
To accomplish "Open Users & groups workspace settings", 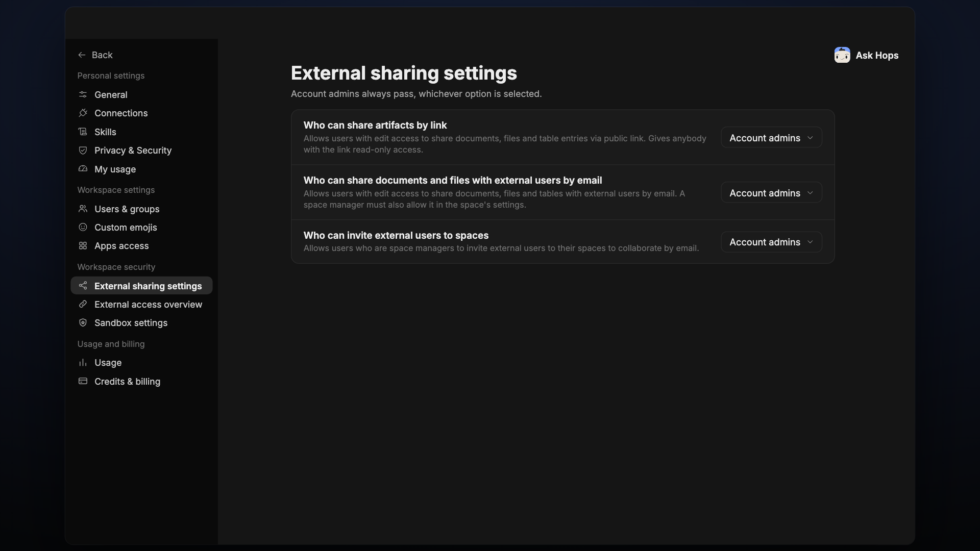I will point(127,209).
